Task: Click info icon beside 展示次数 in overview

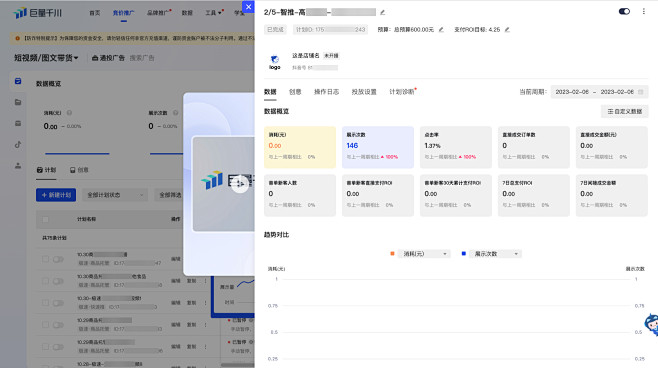Action: [x=175, y=113]
